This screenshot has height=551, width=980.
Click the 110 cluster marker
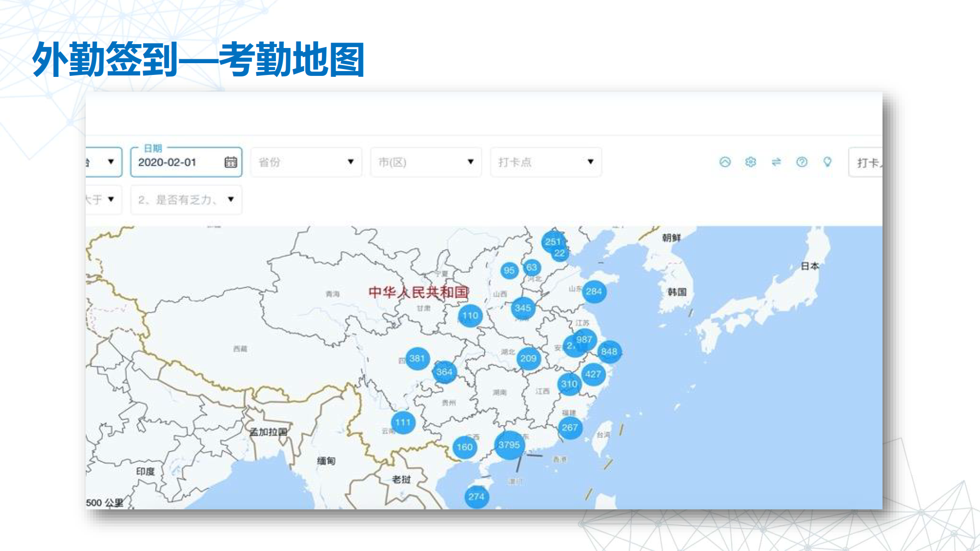470,316
